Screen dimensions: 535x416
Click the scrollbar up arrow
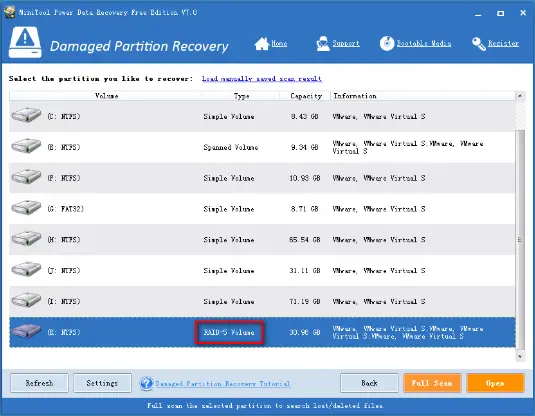tap(520, 96)
